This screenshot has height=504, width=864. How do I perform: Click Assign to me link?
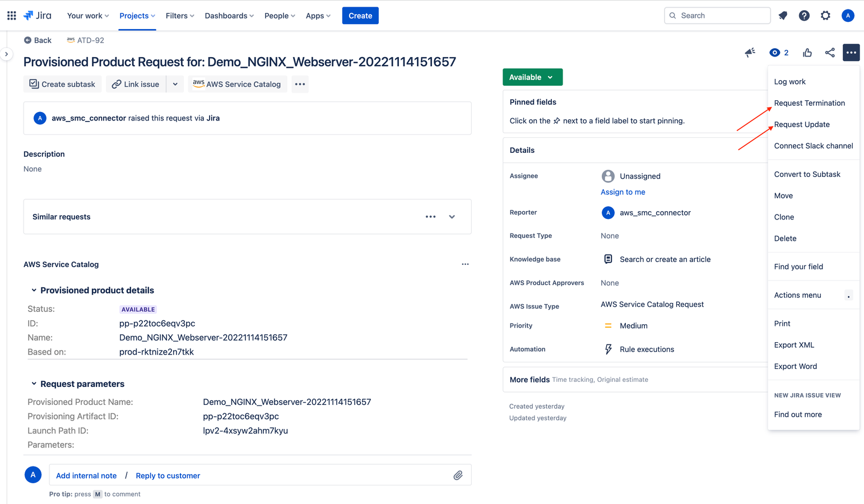coord(623,192)
